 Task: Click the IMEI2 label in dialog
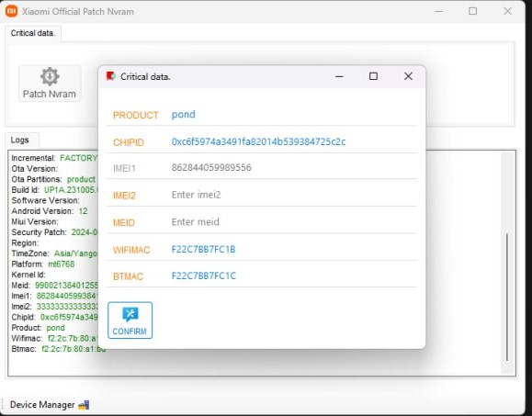click(124, 196)
